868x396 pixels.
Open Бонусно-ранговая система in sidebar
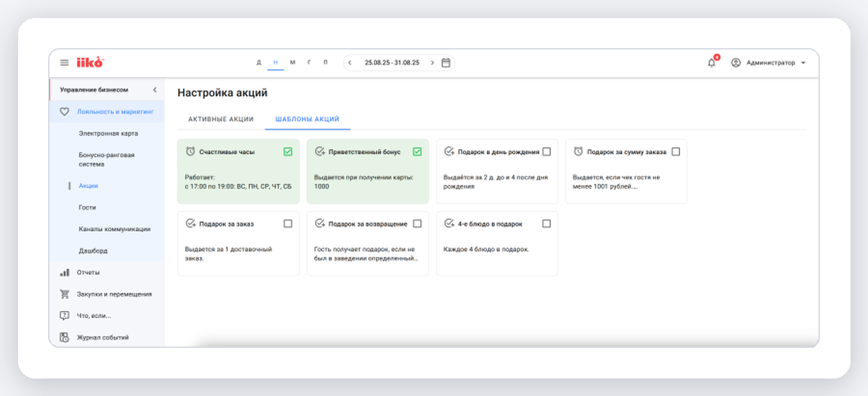click(107, 160)
